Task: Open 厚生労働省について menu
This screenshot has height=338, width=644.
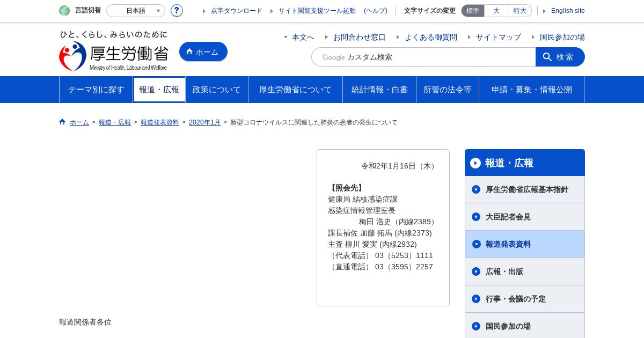Action: 295,90
